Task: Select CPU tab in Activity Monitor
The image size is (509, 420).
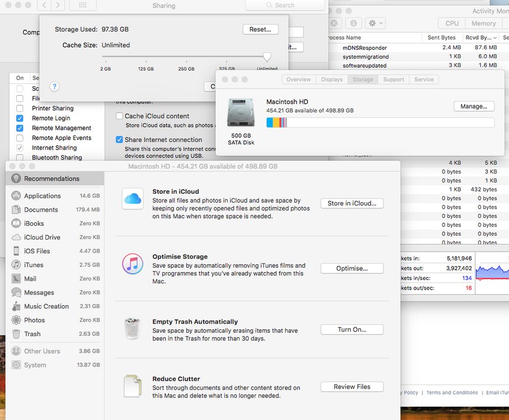Action: coord(452,24)
